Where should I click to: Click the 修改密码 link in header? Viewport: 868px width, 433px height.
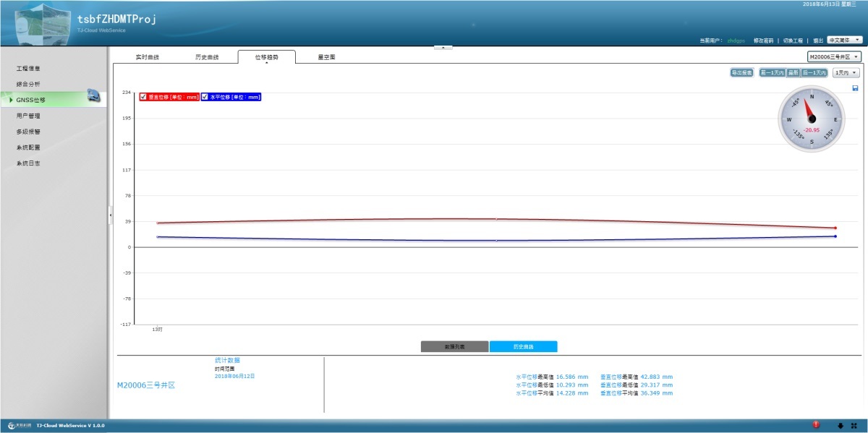coord(763,40)
